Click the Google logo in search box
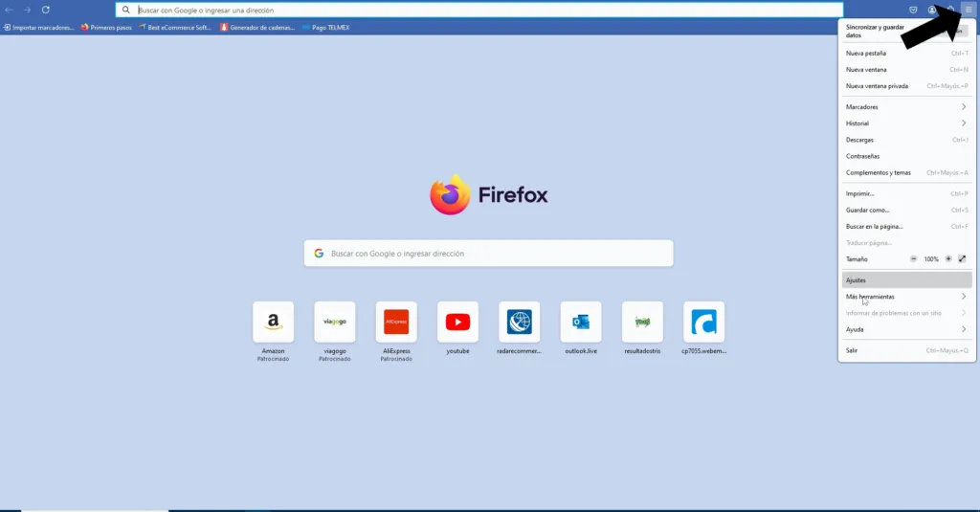Screen dimensions: 980x512 [x=319, y=254]
